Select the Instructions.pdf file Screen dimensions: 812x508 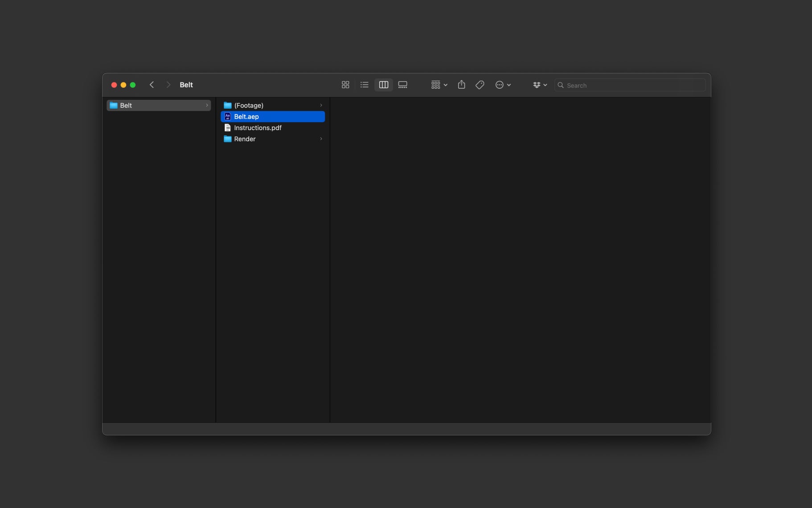click(x=273, y=127)
